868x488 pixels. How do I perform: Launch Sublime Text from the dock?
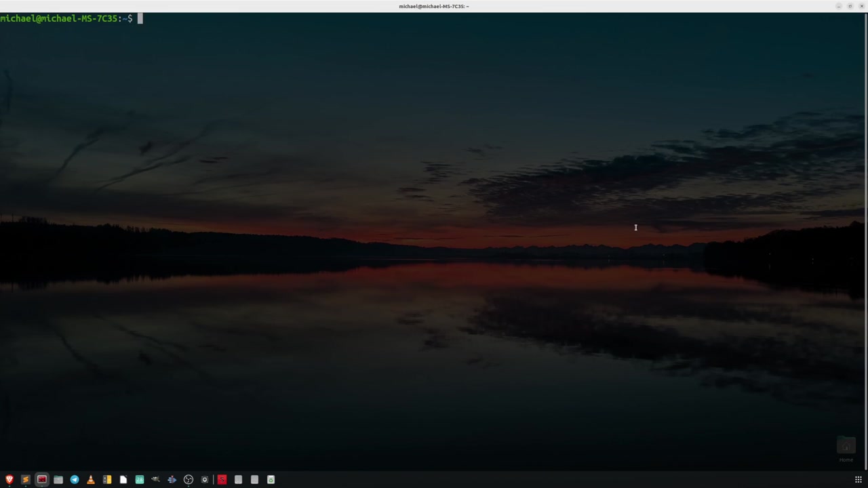(26, 480)
